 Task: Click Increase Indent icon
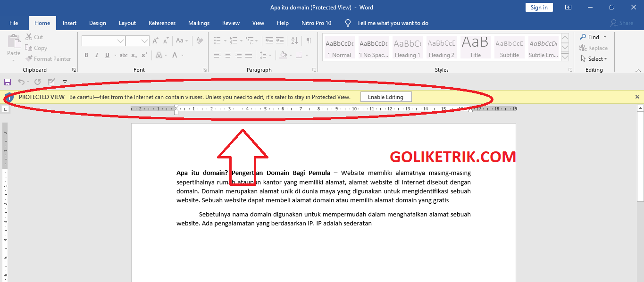coord(281,41)
